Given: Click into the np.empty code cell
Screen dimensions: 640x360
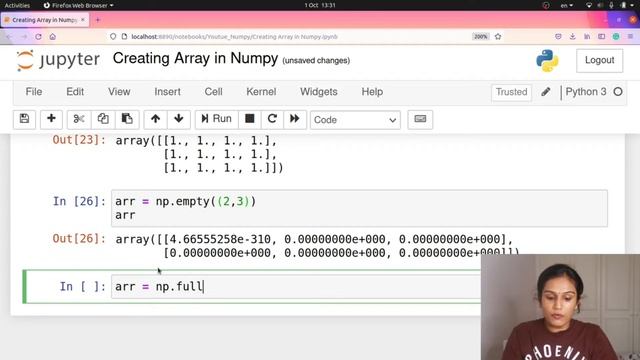Looking at the screenshot, I should [359, 208].
